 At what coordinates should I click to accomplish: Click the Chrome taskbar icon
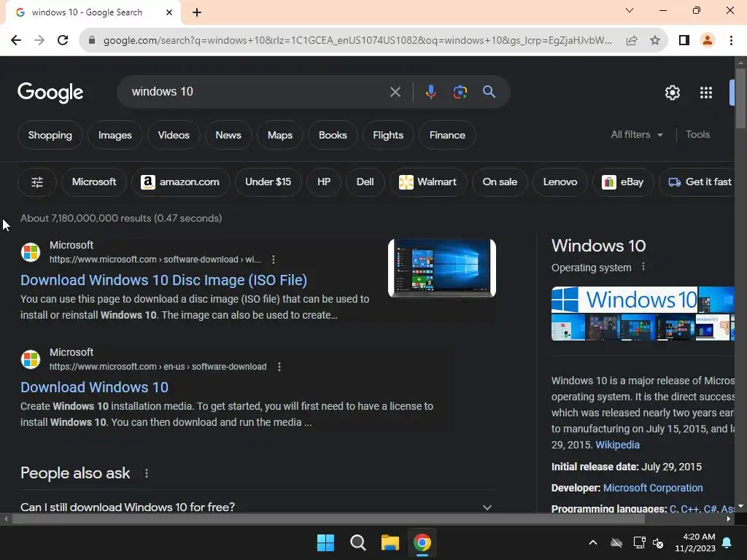pyautogui.click(x=422, y=542)
